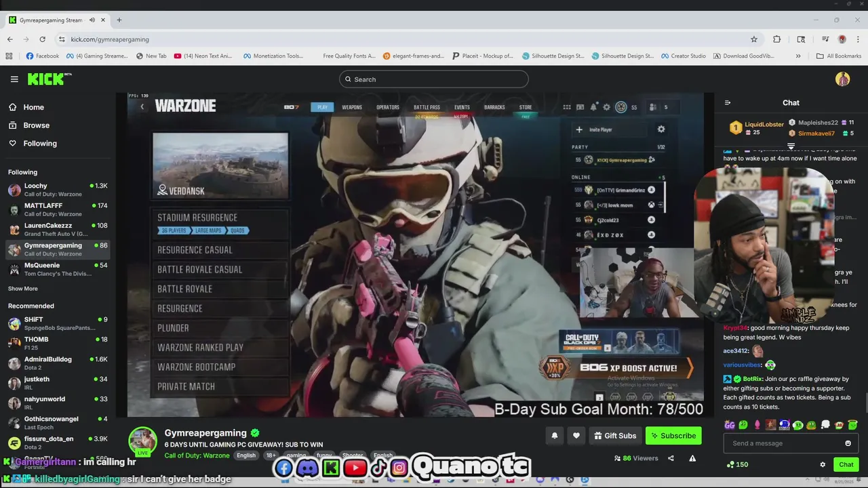The image size is (868, 488).
Task: Click the 86 Viewers count
Action: 636,458
